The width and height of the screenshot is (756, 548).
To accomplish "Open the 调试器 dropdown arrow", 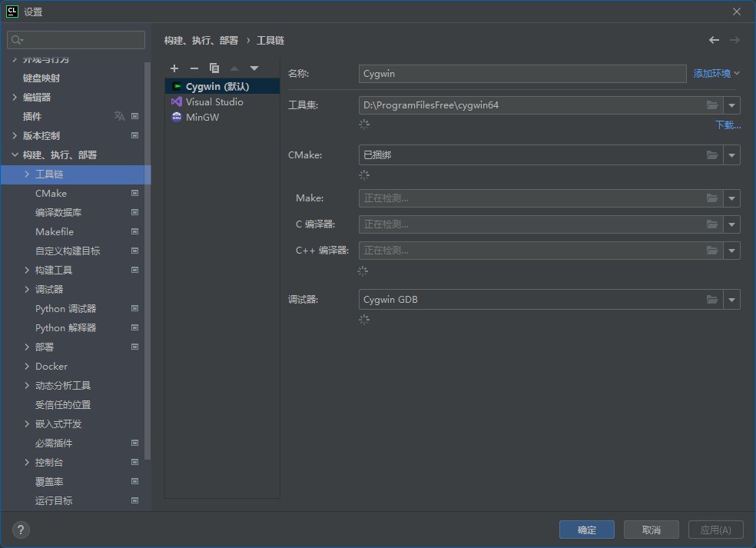I will tap(732, 300).
